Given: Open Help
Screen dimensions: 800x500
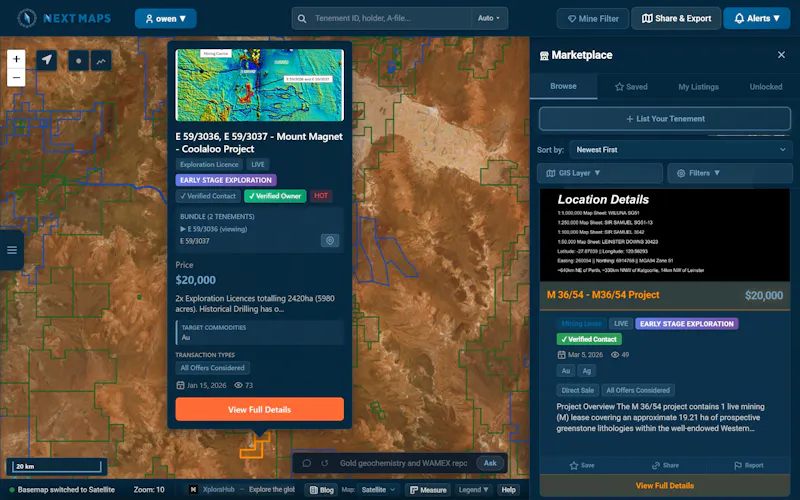Looking at the screenshot, I should point(508,490).
